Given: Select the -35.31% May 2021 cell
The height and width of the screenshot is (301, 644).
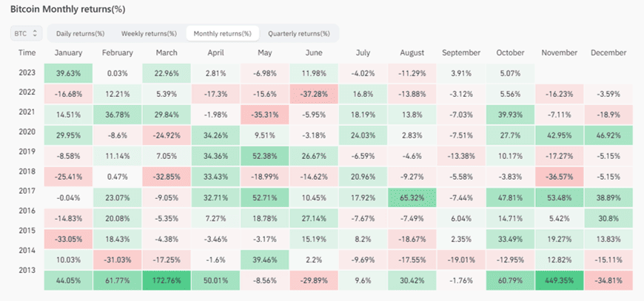Looking at the screenshot, I should pyautogui.click(x=265, y=114).
